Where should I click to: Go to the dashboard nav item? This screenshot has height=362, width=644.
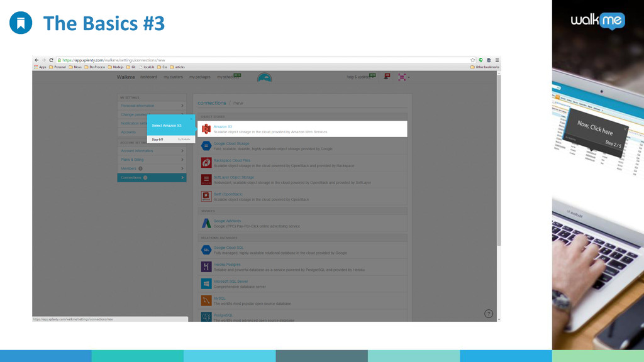point(148,77)
